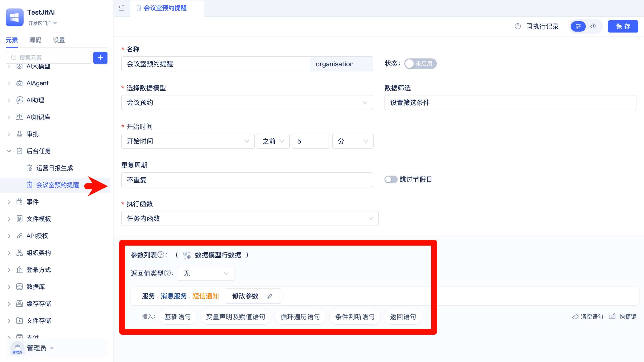Open the 分 time unit dropdown
Image resolution: width=644 pixels, height=362 pixels.
point(352,141)
